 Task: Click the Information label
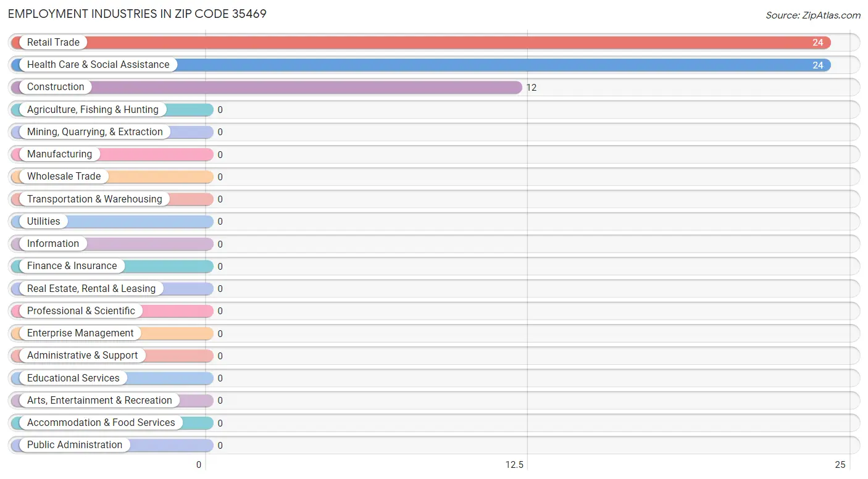pyautogui.click(x=53, y=243)
